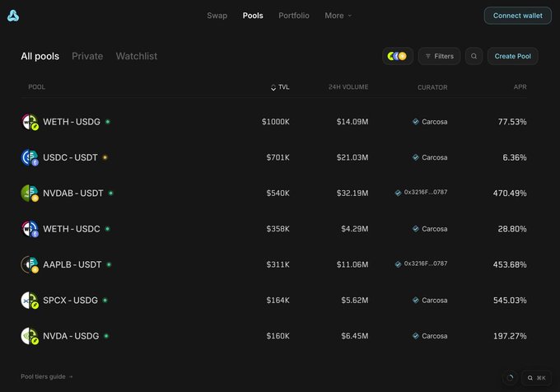Click the SPCX - USDG token pair icon
560x392 pixels.
tap(30, 301)
